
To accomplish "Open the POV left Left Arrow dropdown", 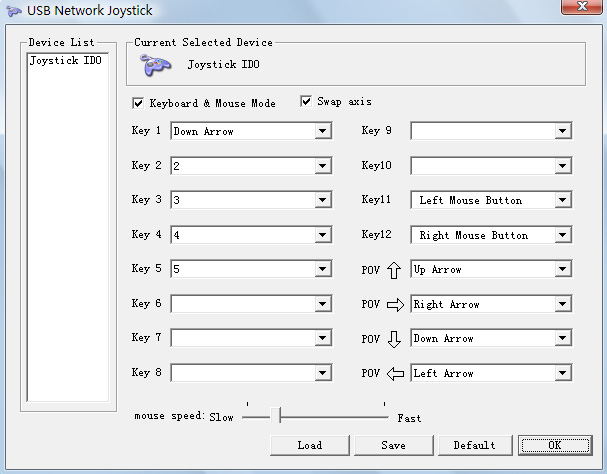I will click(x=563, y=373).
